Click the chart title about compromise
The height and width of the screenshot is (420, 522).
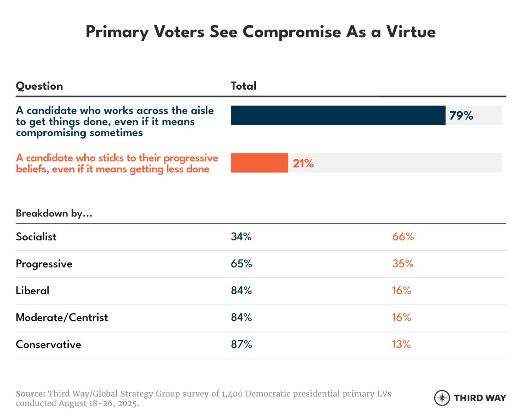(261, 32)
